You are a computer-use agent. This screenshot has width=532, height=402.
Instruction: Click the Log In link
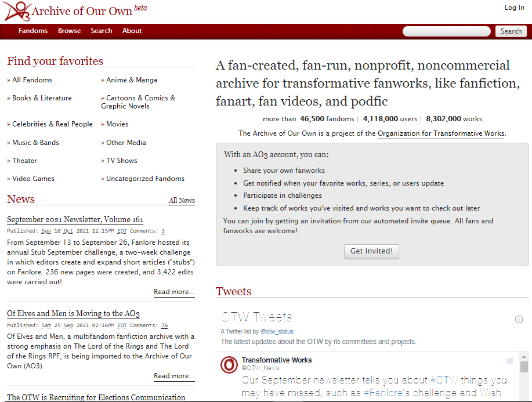514,8
